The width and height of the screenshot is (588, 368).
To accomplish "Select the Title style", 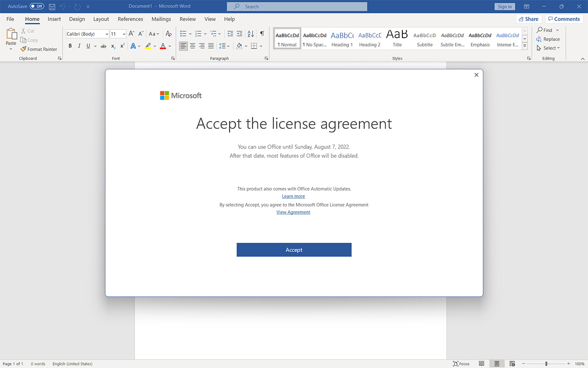I will [397, 38].
